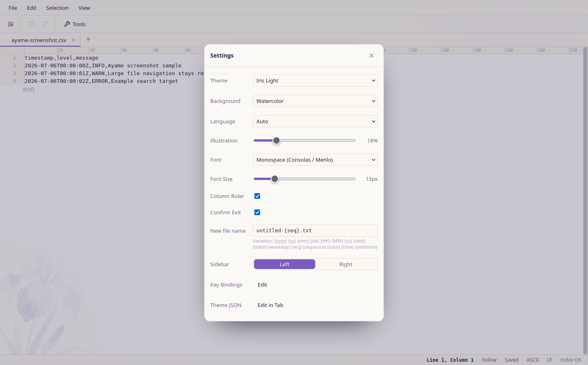Viewport: 588px width, 365px height.
Task: Adjust the Illustration opacity slider
Action: 305,140
